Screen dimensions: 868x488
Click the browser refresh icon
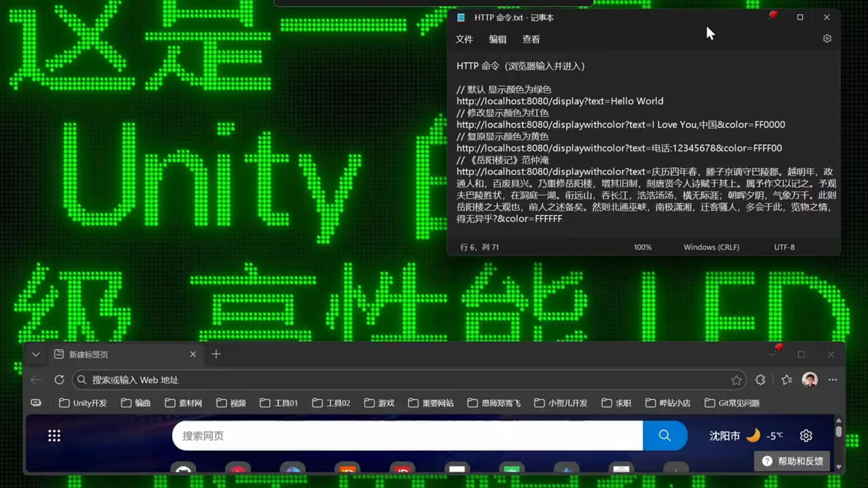tap(59, 380)
